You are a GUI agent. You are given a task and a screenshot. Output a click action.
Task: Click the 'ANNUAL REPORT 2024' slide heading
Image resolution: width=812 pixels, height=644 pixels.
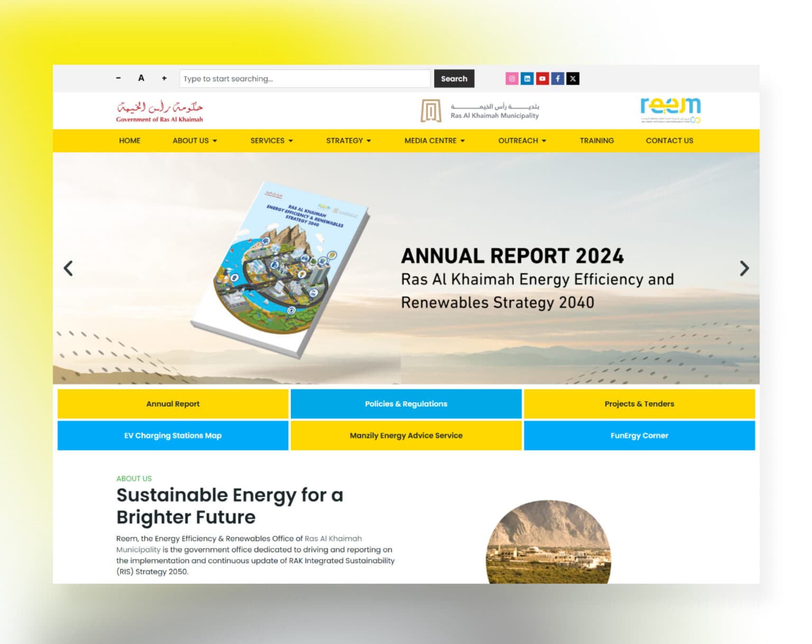click(x=512, y=256)
